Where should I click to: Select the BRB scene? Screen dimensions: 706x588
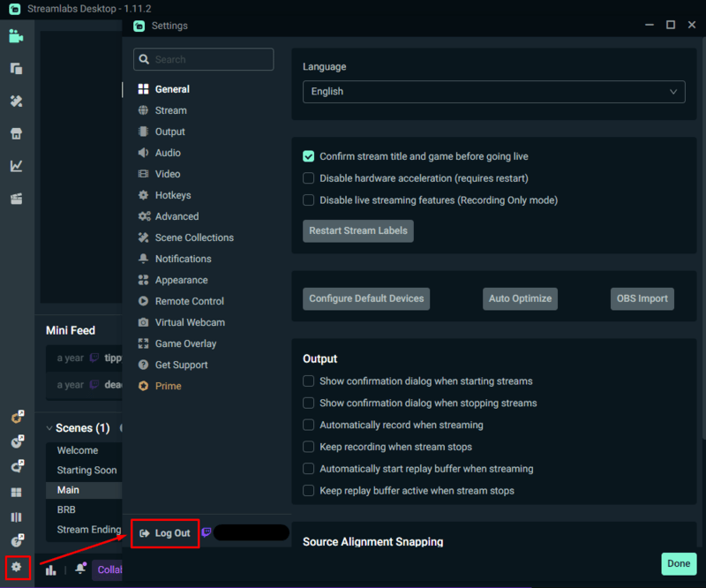click(84, 510)
